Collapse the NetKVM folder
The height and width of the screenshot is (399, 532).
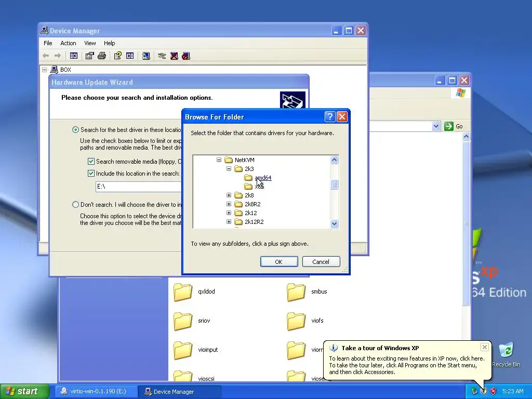[x=219, y=159]
